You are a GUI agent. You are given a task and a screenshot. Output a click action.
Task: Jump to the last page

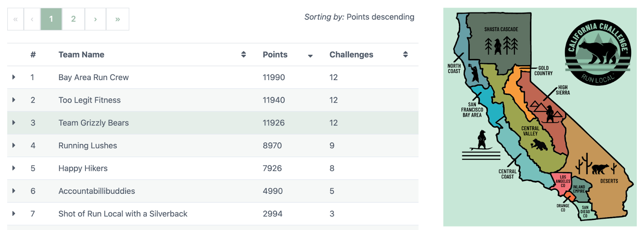[x=118, y=19]
